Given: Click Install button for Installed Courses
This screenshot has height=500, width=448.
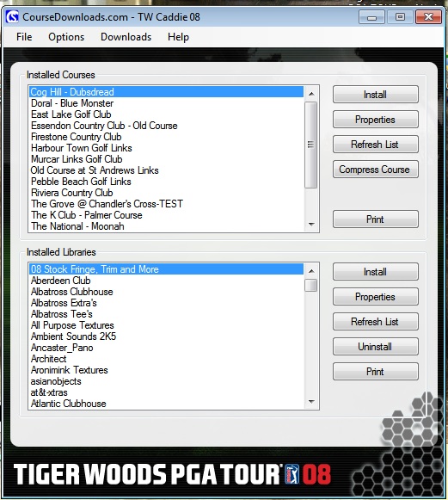Looking at the screenshot, I should (x=376, y=95).
